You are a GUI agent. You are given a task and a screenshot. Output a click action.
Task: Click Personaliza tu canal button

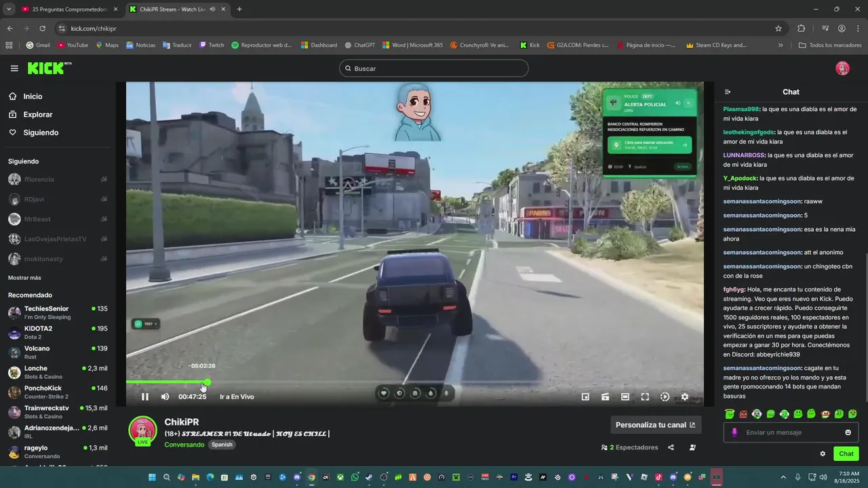(656, 425)
